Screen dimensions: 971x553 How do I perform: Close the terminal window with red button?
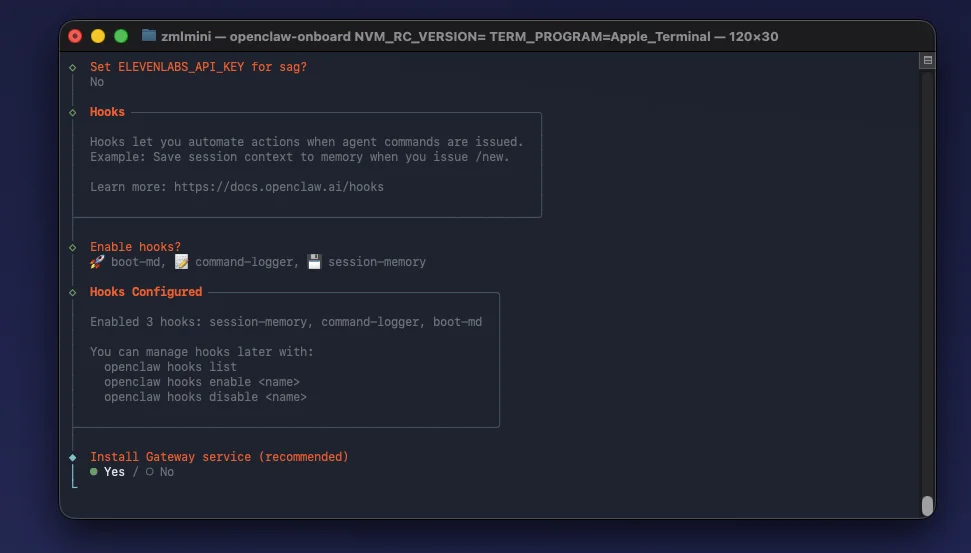(x=75, y=36)
